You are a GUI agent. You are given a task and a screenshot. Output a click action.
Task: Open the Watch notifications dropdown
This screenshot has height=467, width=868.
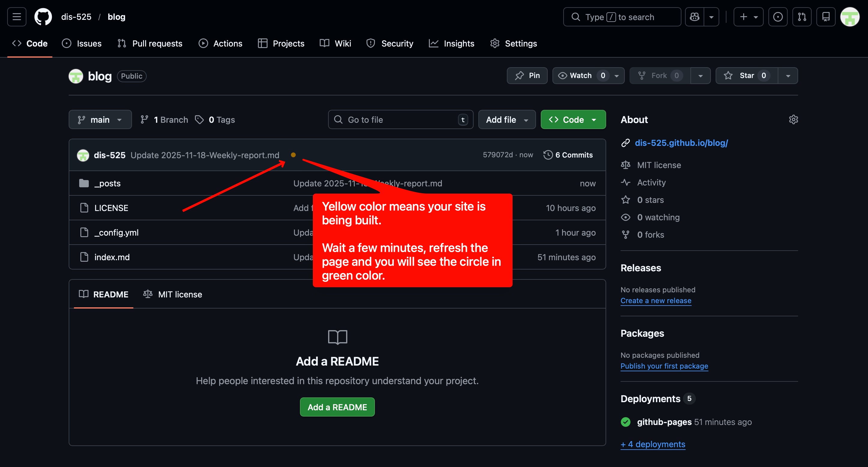(x=588, y=76)
